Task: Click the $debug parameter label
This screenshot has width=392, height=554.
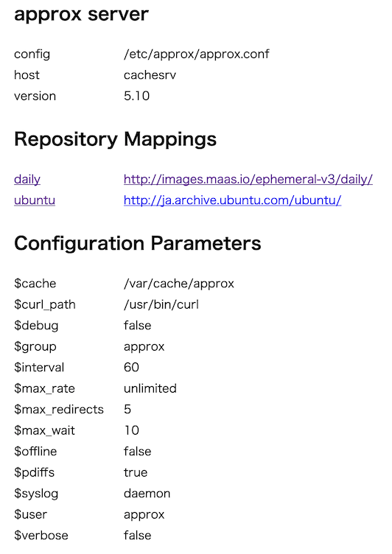Action: (36, 326)
